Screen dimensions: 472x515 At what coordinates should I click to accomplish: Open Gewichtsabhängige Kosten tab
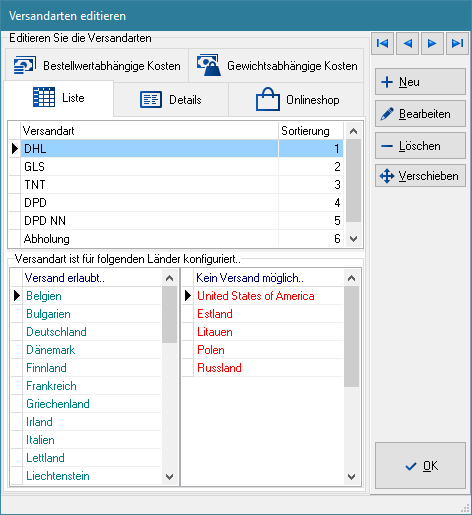[276, 65]
